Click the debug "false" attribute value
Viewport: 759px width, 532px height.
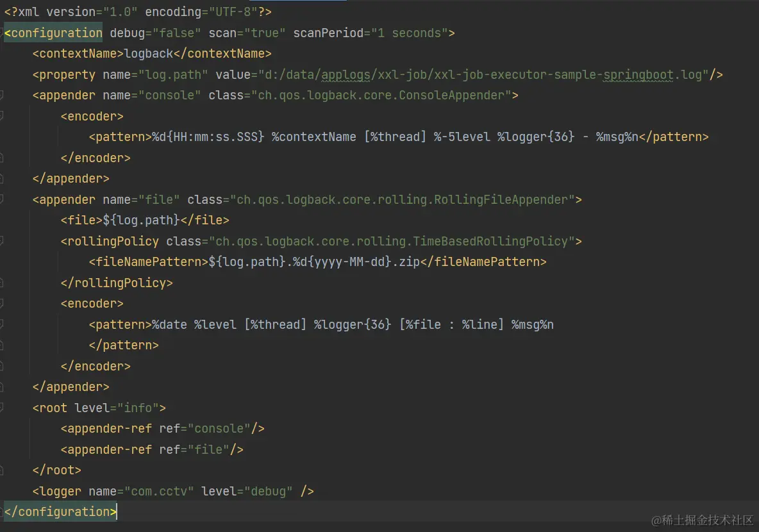(x=177, y=33)
